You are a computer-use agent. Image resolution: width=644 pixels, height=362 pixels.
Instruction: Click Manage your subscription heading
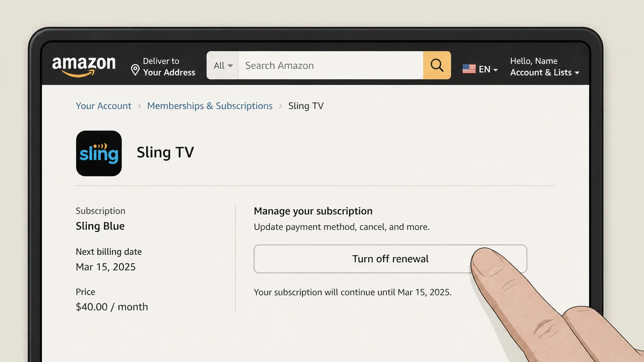pyautogui.click(x=313, y=211)
